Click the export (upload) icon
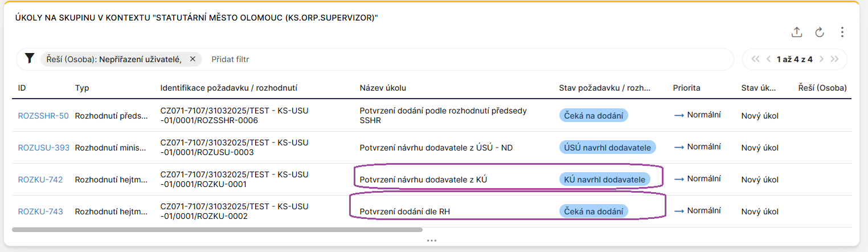The image size is (868, 252). (797, 32)
